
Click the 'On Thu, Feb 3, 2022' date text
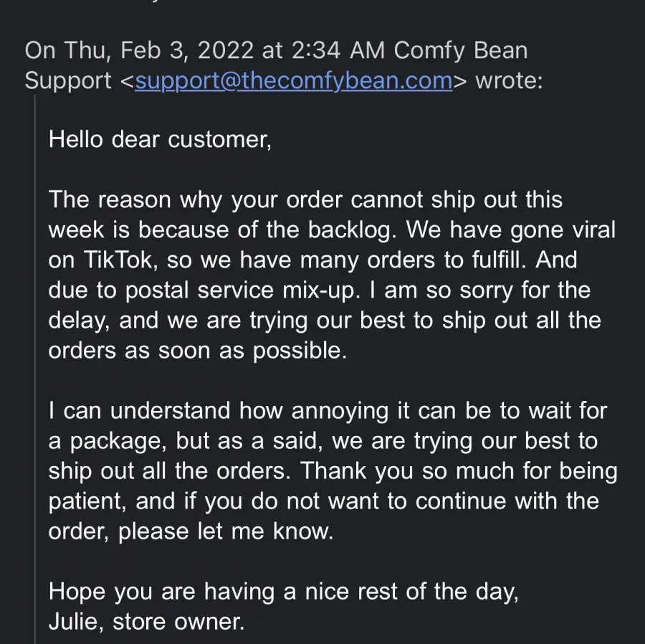[140, 50]
